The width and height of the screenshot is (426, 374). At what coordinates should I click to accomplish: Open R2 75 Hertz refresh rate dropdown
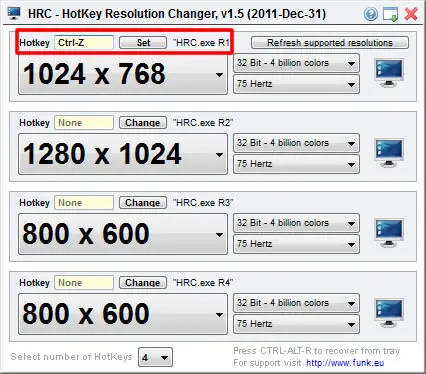pos(296,164)
